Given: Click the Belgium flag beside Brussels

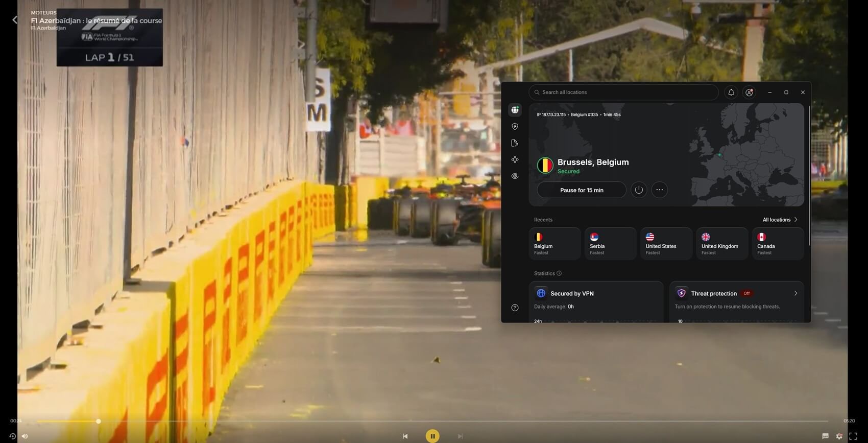Looking at the screenshot, I should 545,166.
